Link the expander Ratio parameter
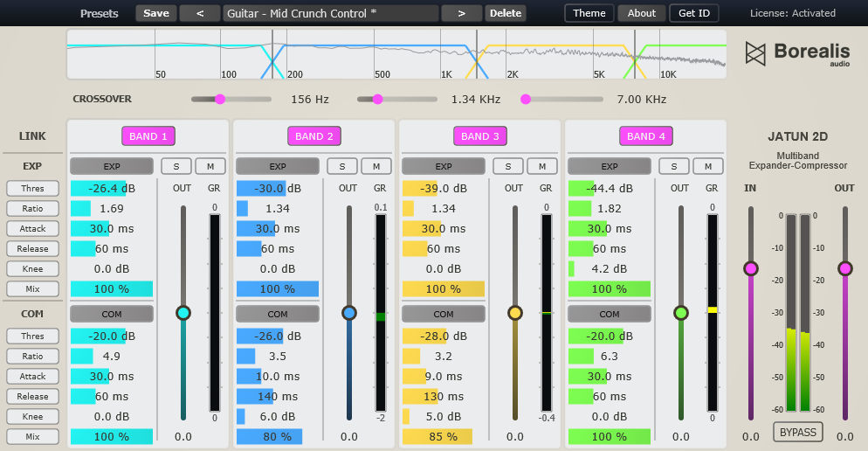Viewport: 868px width, 451px height. coord(32,208)
